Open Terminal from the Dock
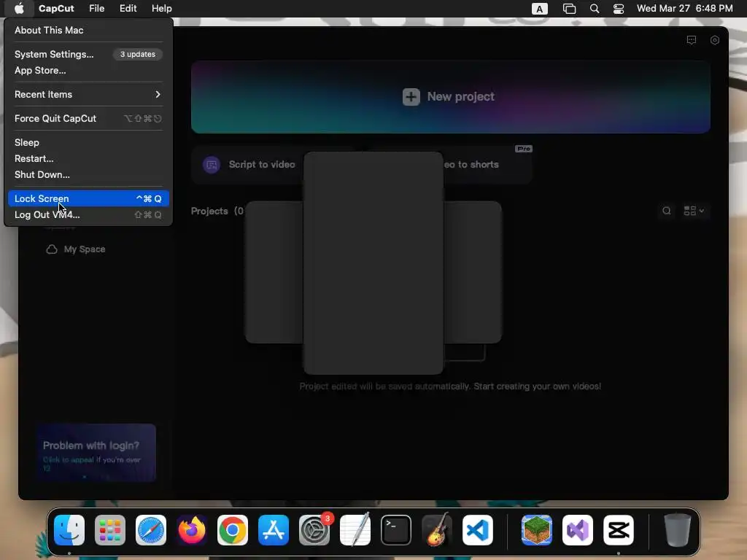The image size is (747, 560). pyautogui.click(x=396, y=530)
